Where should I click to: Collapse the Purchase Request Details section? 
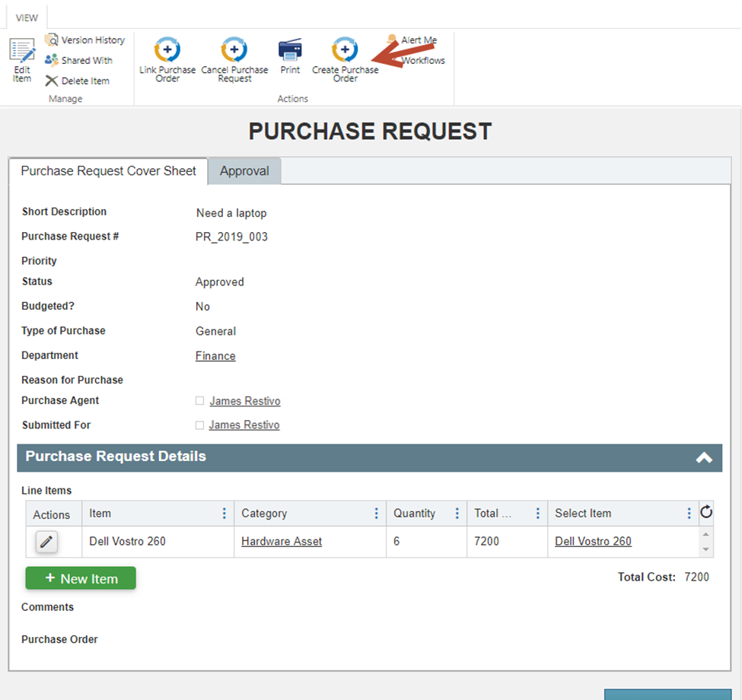coord(704,457)
